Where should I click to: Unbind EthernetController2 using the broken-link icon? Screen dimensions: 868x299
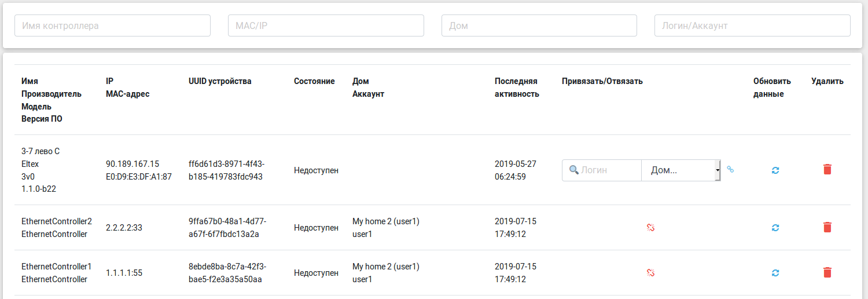click(x=650, y=228)
